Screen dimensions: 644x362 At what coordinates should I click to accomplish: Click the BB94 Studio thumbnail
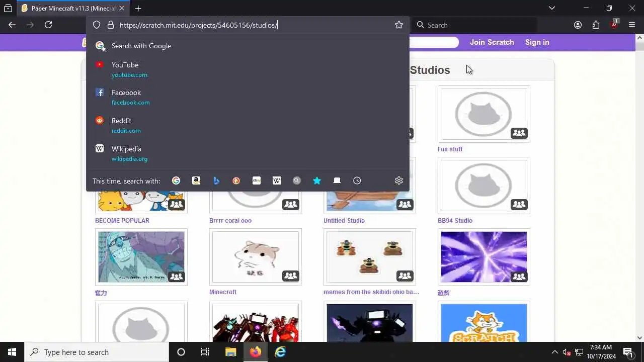tap(484, 186)
